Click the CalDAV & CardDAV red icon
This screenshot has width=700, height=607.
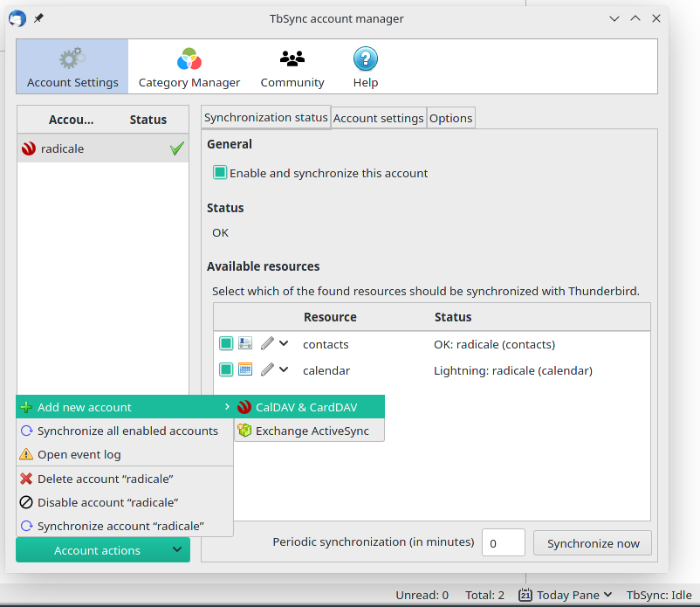pyautogui.click(x=244, y=407)
